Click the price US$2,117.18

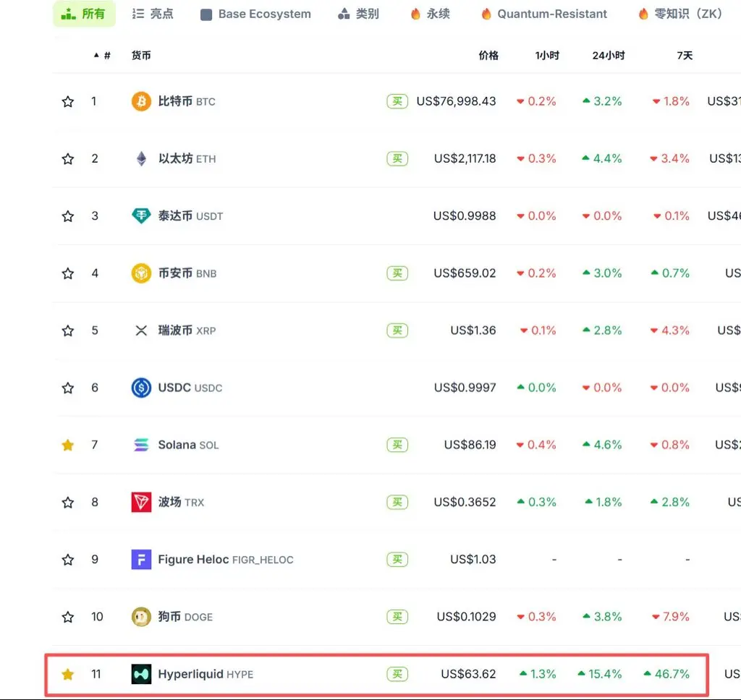click(465, 158)
